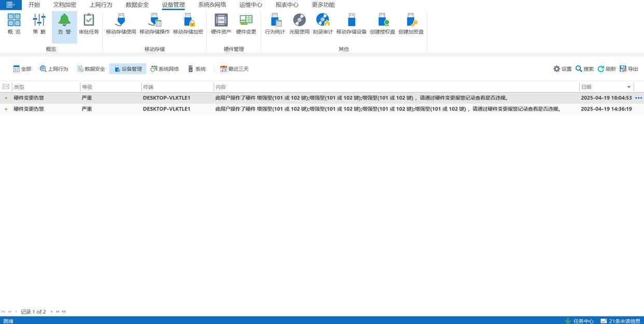Go to last record page

coord(64,312)
